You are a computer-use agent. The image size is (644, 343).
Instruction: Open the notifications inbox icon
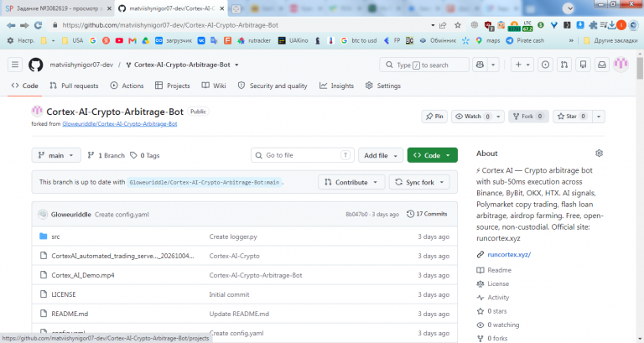[602, 65]
